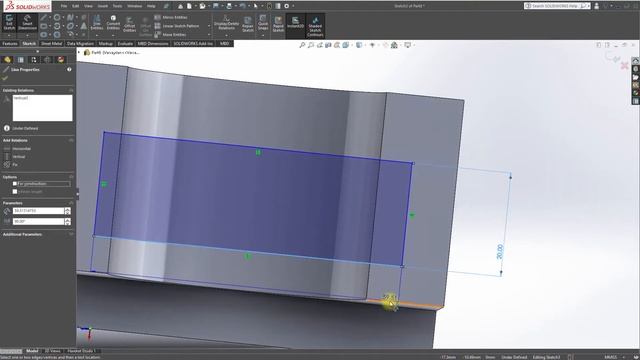Open Display/Delete Relations tool
The width and height of the screenshot is (640, 360).
(227, 23)
